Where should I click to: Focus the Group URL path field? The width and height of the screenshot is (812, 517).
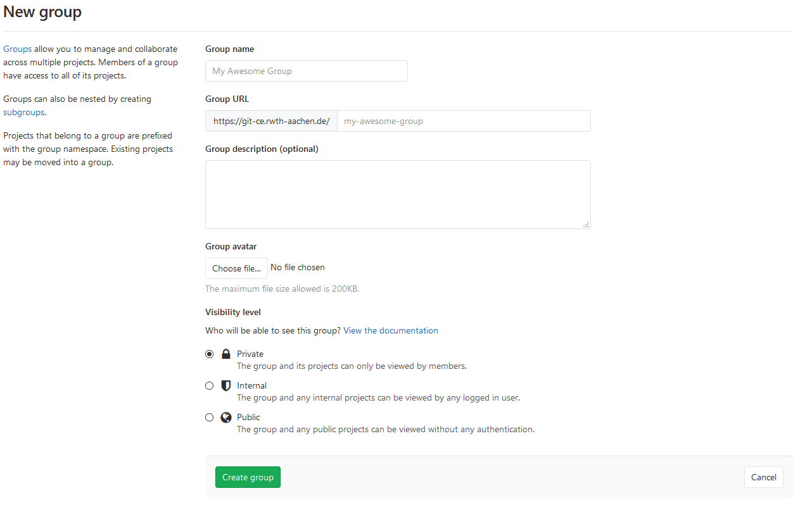click(464, 121)
